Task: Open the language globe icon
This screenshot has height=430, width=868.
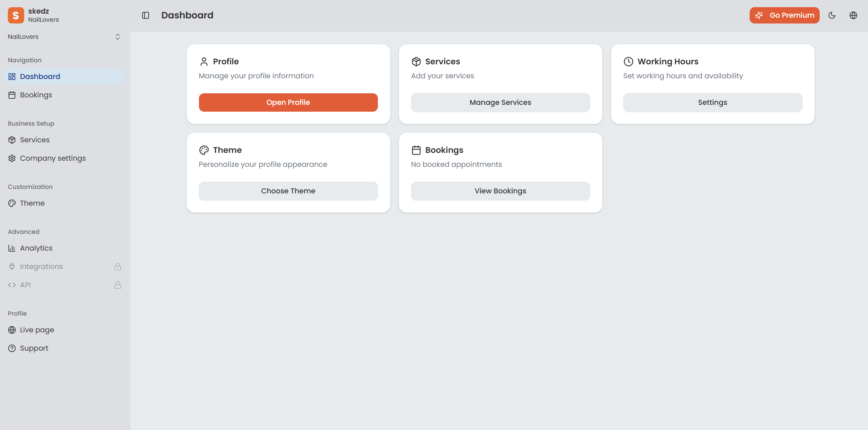Action: (x=853, y=15)
